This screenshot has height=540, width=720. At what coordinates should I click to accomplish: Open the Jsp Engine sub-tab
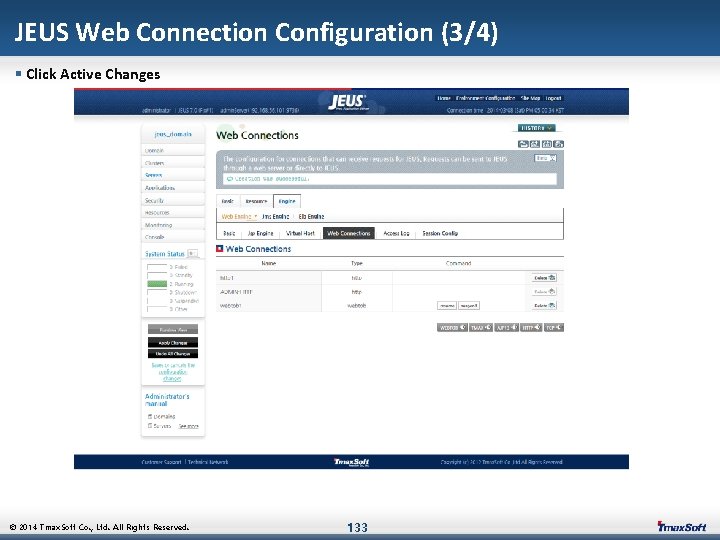pos(260,233)
